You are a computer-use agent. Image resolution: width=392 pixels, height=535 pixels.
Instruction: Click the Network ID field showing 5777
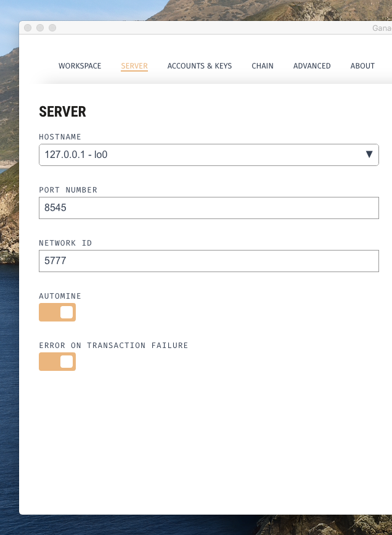(209, 261)
